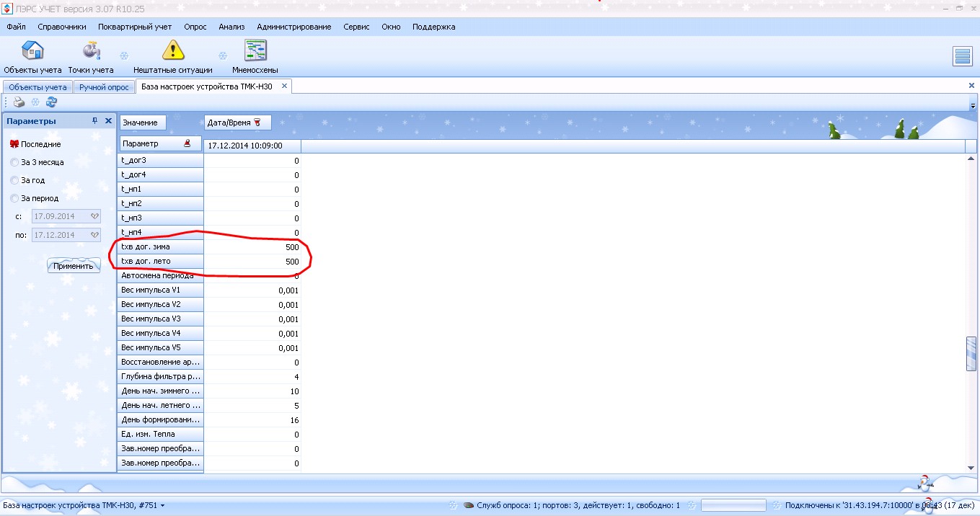This screenshot has width=980, height=516.
Task: Open the Опрос menu
Action: [x=195, y=27]
